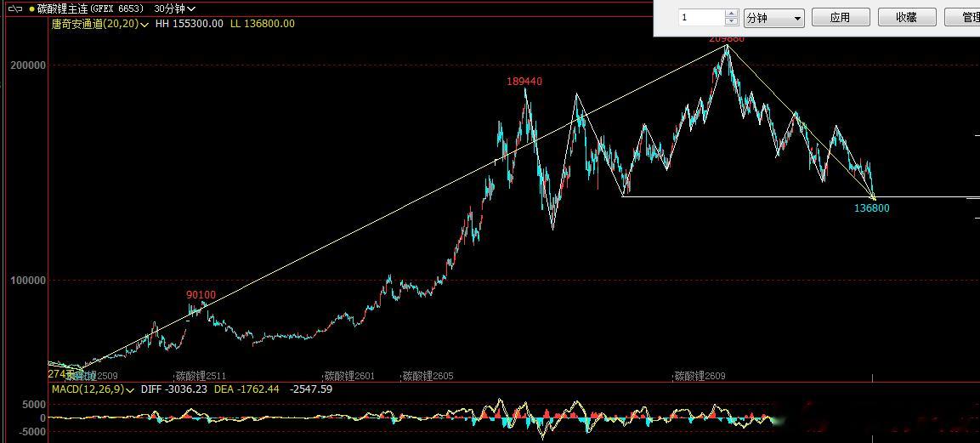Viewport: 980px width, 443px height.
Task: Click the 应用 button
Action: click(x=840, y=18)
